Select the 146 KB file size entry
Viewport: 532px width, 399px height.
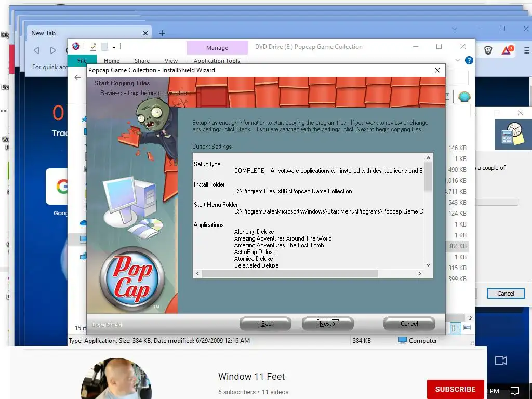(457, 148)
